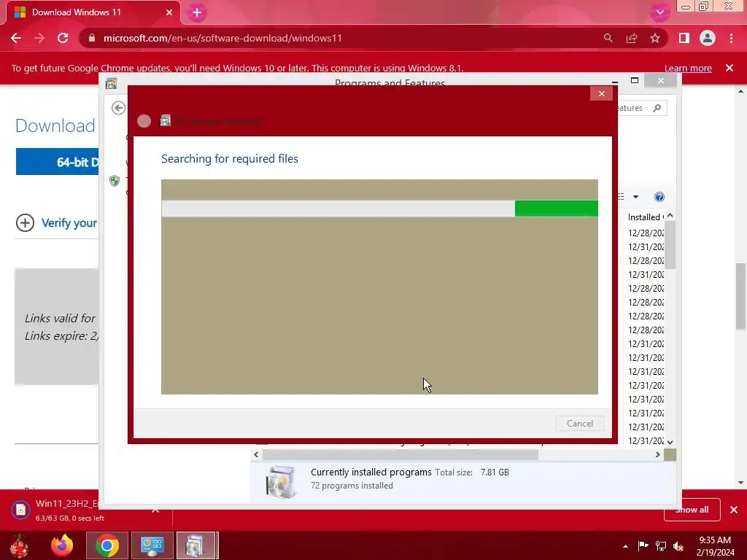Click the Currently installed programs icon

(281, 482)
